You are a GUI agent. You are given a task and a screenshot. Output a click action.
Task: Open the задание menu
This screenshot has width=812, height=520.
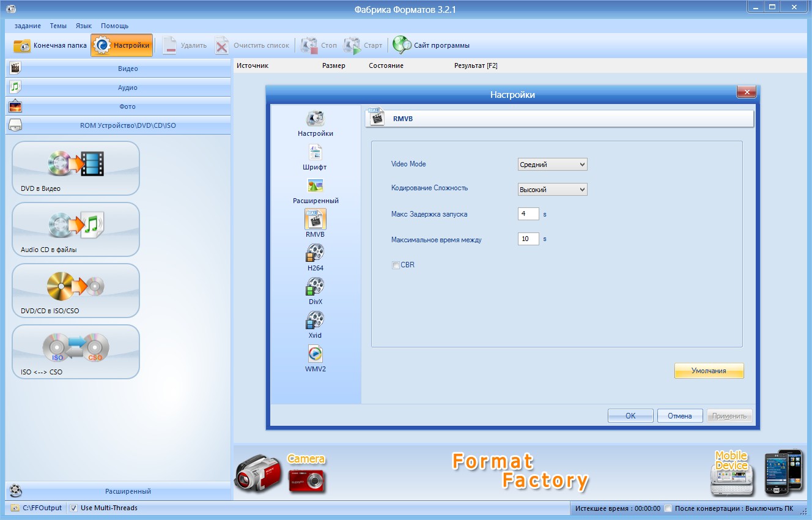pos(28,26)
